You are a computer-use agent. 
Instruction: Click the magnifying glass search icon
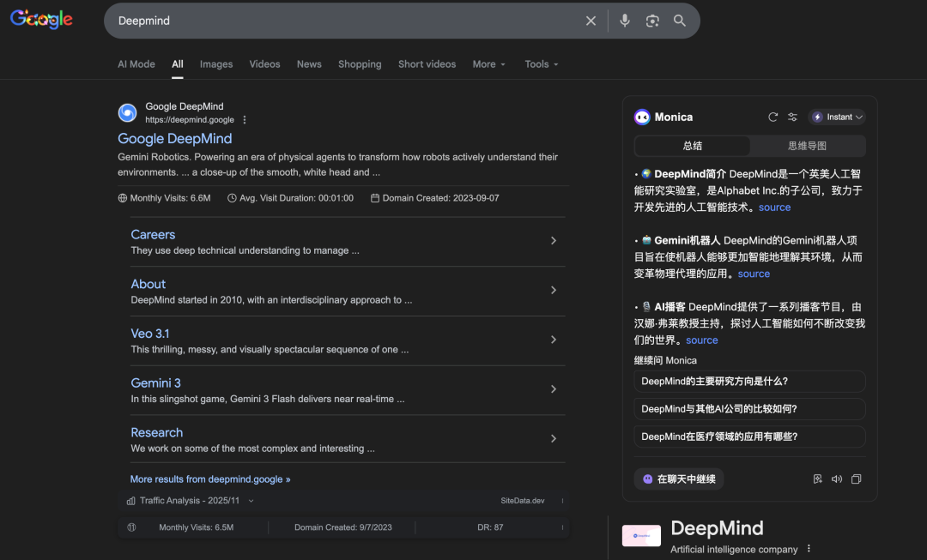pos(680,21)
